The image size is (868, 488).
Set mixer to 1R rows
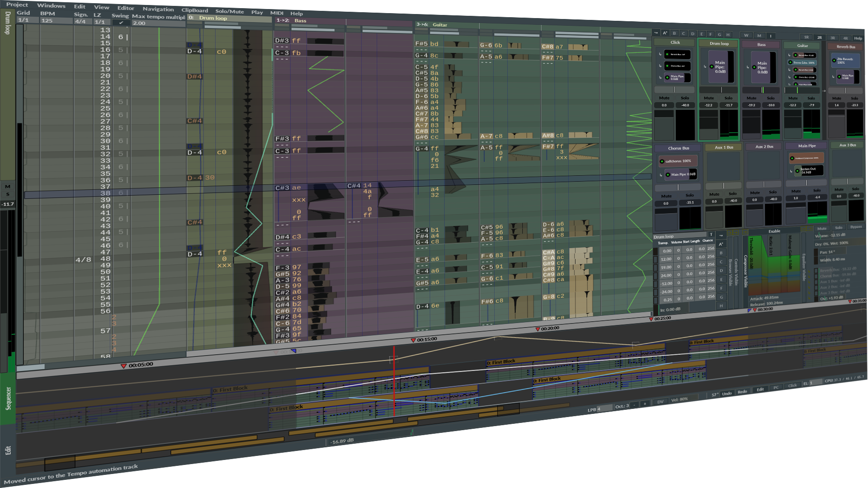[807, 37]
